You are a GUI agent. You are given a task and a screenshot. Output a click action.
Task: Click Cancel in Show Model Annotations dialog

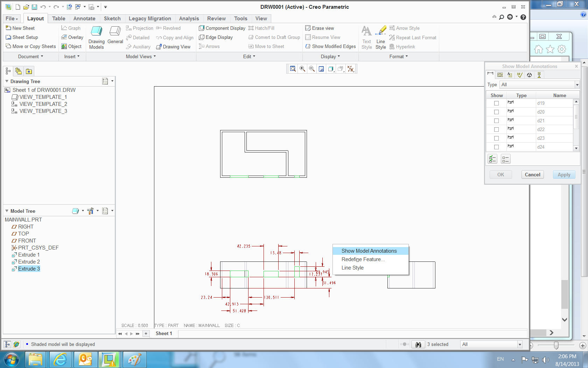(532, 175)
